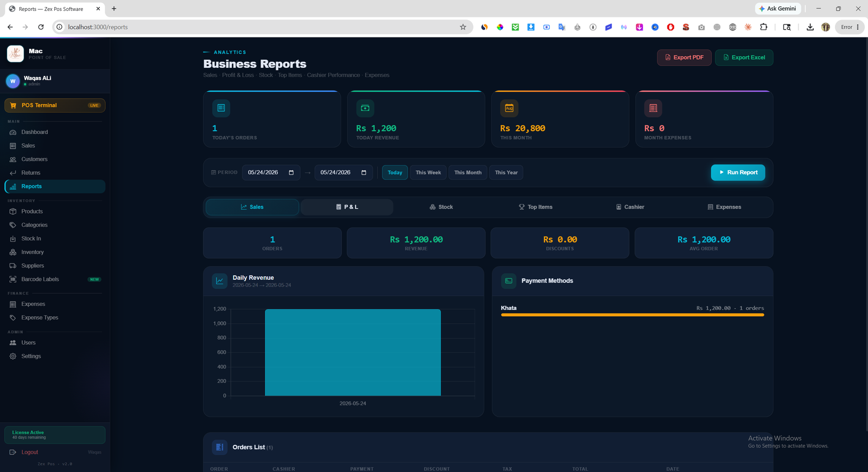Click the Rs 1,200.00 Revenue card
Viewport: 868px width, 472px height.
point(416,243)
